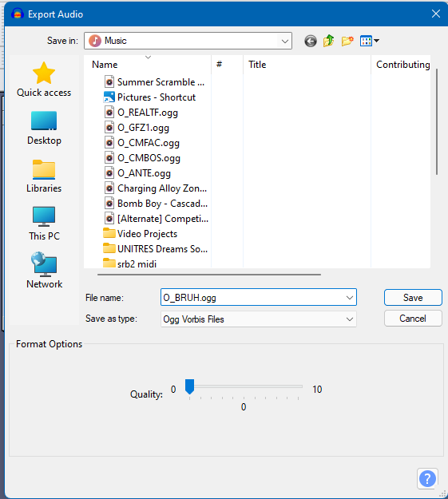
Task: Open Quick access in sidebar
Action: pyautogui.click(x=44, y=80)
